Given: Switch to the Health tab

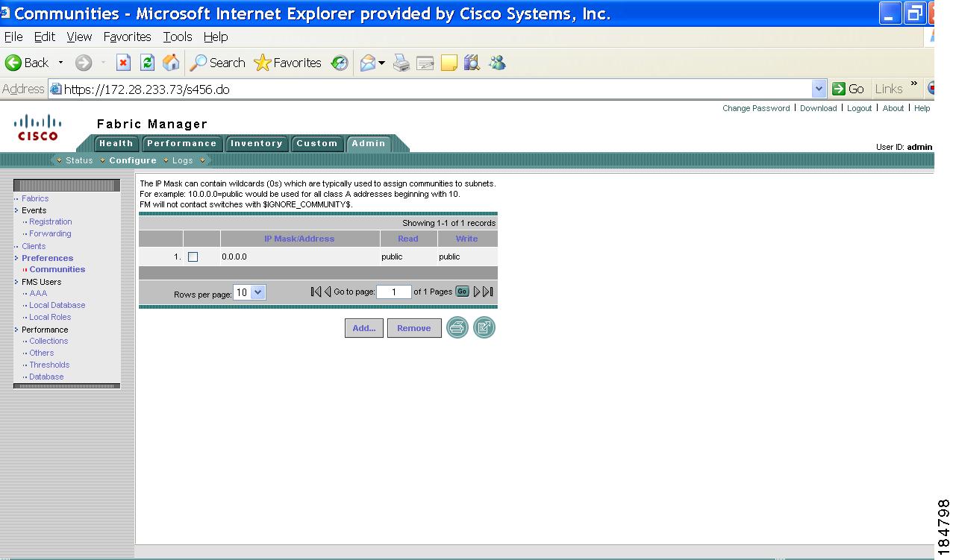Looking at the screenshot, I should pos(116,143).
